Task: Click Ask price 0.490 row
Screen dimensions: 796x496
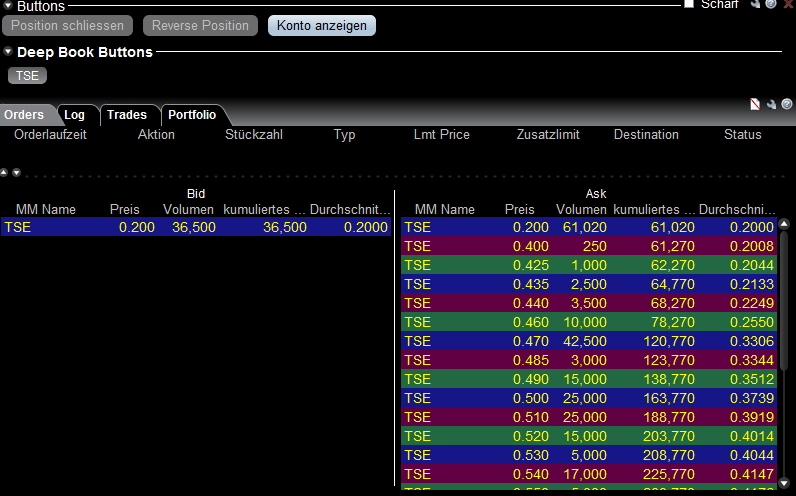Action: click(589, 379)
